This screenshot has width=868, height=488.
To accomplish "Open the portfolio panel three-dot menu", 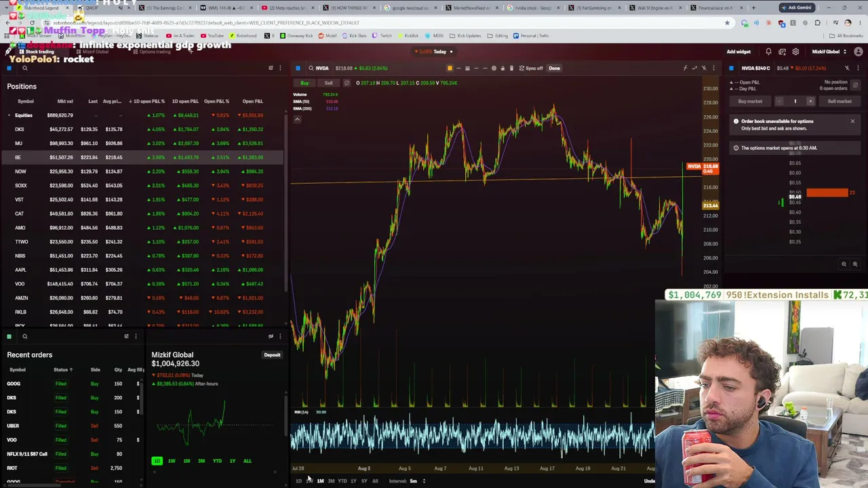I will (x=280, y=336).
